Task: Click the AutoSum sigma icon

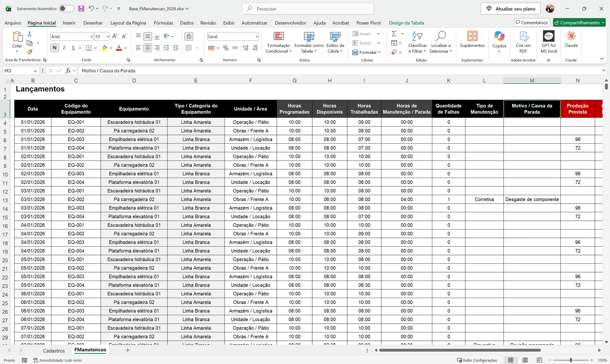Action: (x=394, y=34)
